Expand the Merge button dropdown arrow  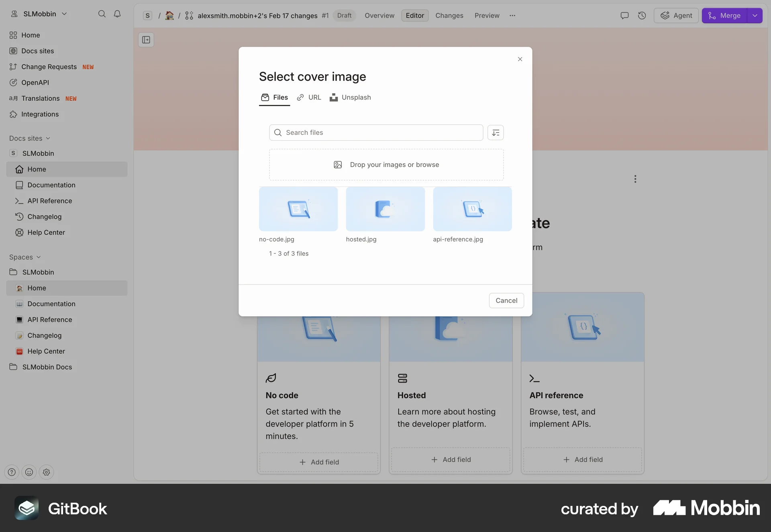point(754,15)
